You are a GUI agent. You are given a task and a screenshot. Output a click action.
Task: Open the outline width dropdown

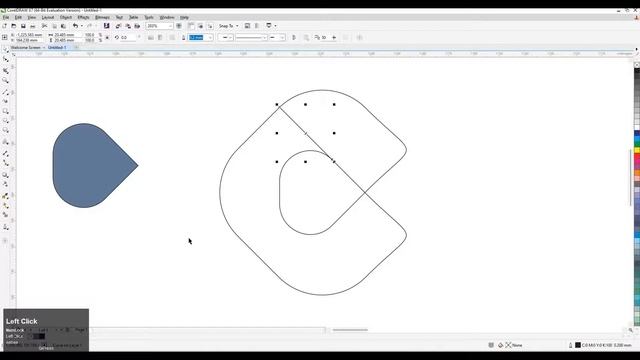[211, 37]
